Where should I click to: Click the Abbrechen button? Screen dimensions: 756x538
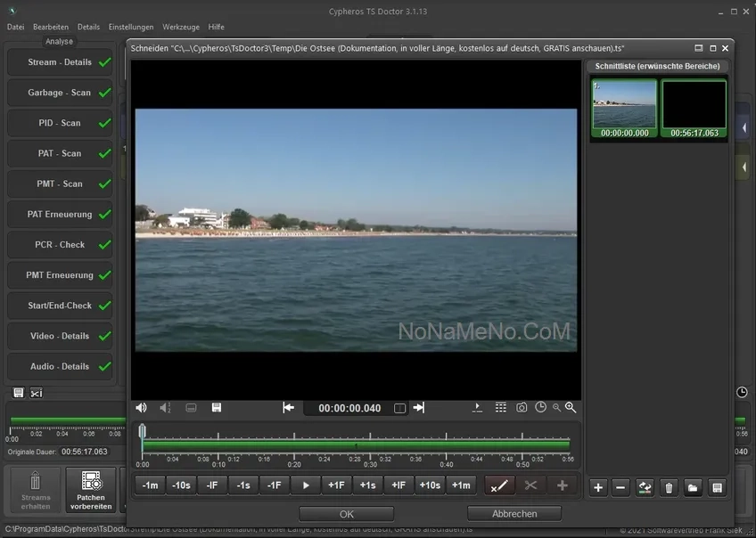[514, 514]
